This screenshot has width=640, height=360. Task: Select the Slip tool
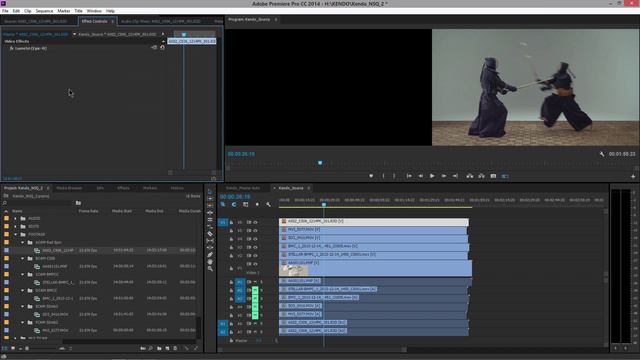click(x=210, y=240)
